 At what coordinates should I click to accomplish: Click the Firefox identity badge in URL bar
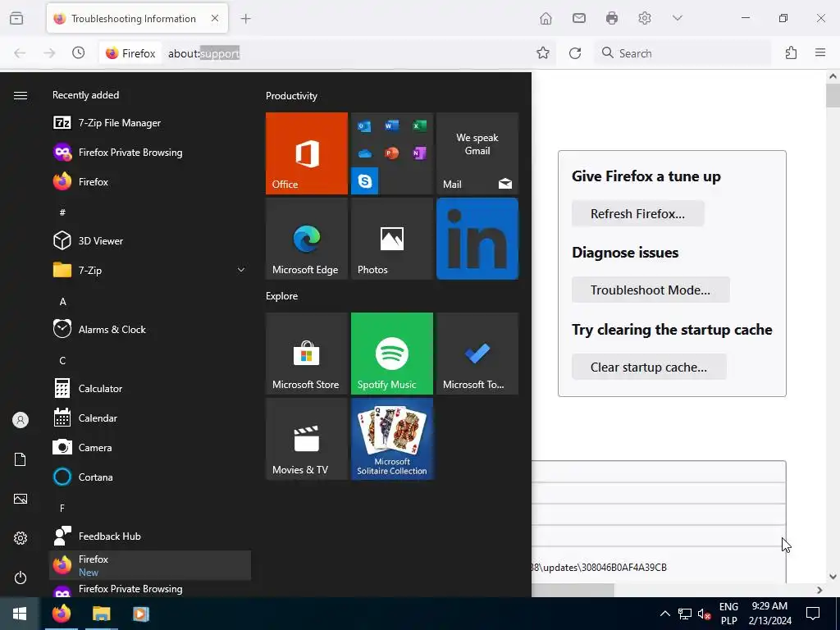point(130,53)
